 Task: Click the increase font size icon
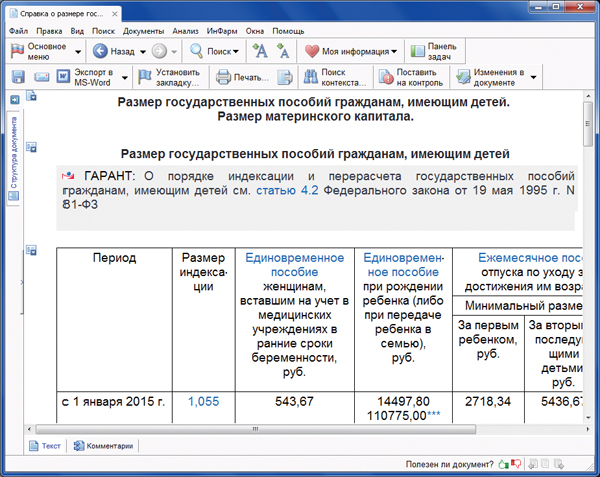pyautogui.click(x=259, y=51)
